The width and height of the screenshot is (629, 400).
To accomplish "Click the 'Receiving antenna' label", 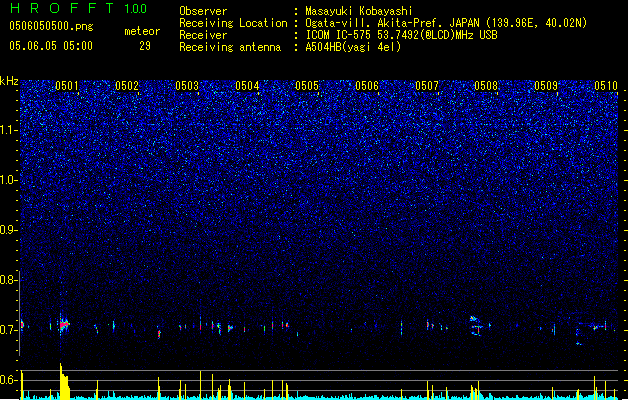I will (230, 47).
